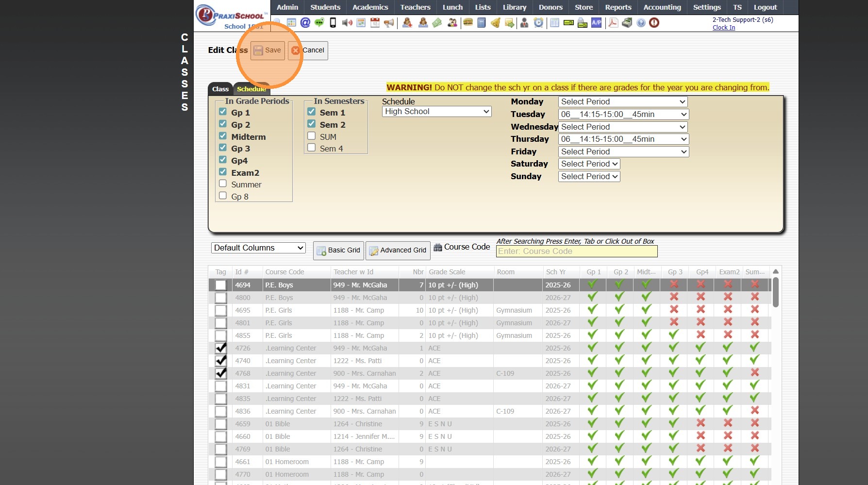Click the blue help question icon

click(641, 22)
